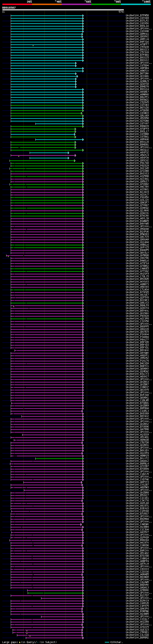
Task: Select hit label UniRef100_Q963F7
Action: [x=137, y=203]
